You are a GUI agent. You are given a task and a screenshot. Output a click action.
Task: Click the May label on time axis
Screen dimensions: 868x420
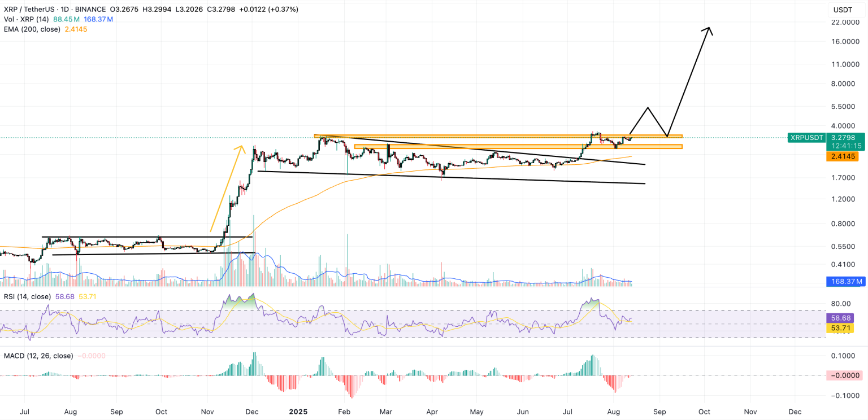pos(476,412)
